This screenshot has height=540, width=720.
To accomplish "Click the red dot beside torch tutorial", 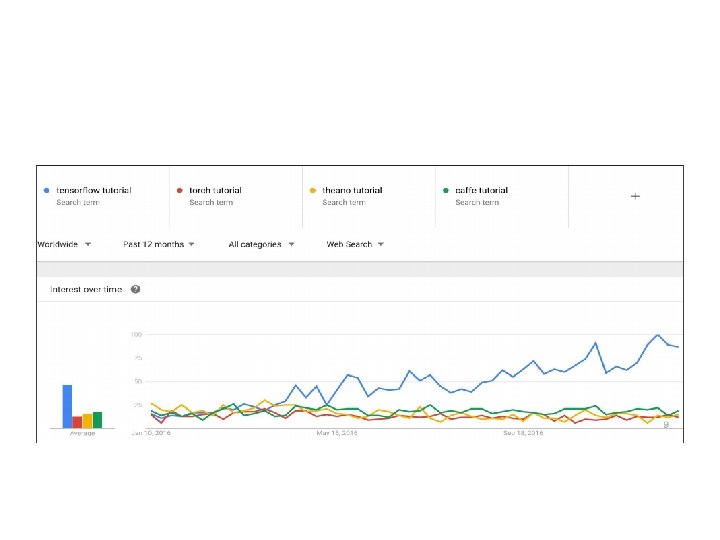I will (179, 190).
